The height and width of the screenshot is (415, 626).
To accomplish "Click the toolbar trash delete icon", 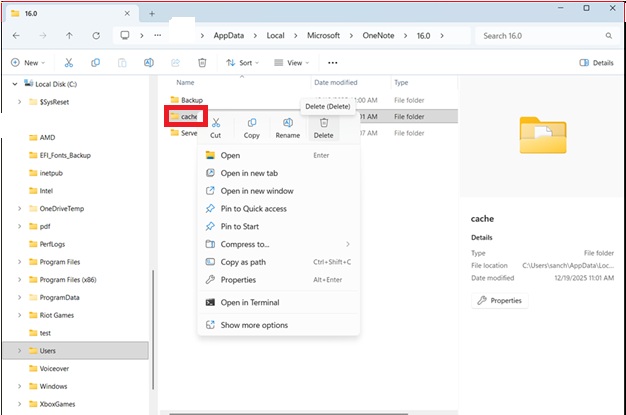I will click(202, 62).
